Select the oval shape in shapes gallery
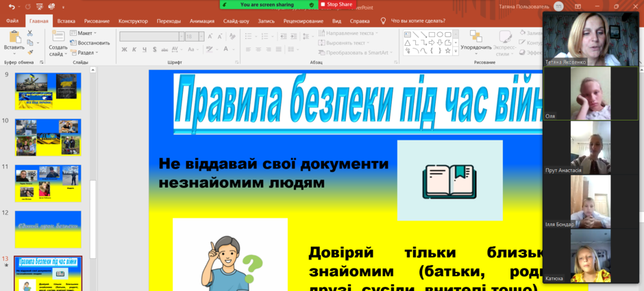The width and height of the screenshot is (644, 291). [x=440, y=34]
